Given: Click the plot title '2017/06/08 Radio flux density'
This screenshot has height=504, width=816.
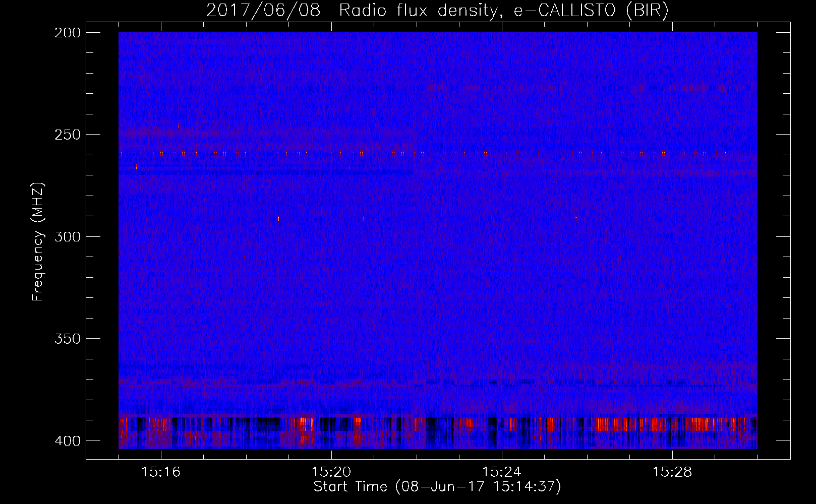Looking at the screenshot, I should pos(437,10).
